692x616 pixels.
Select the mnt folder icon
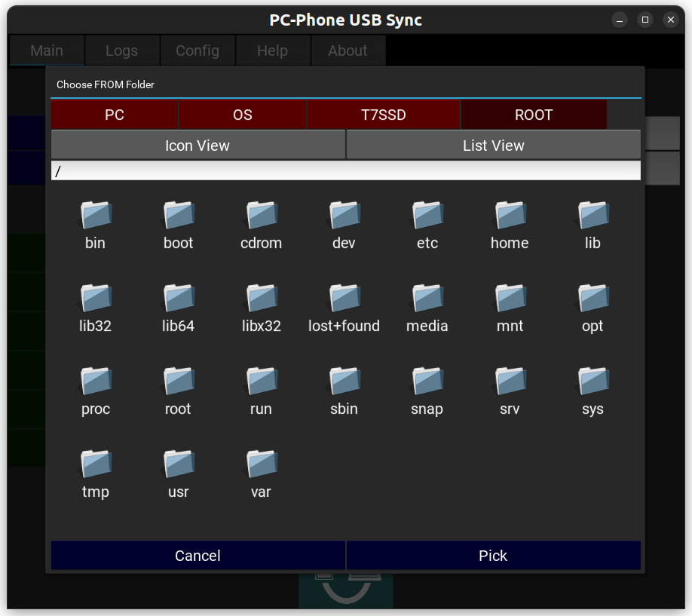tap(510, 299)
